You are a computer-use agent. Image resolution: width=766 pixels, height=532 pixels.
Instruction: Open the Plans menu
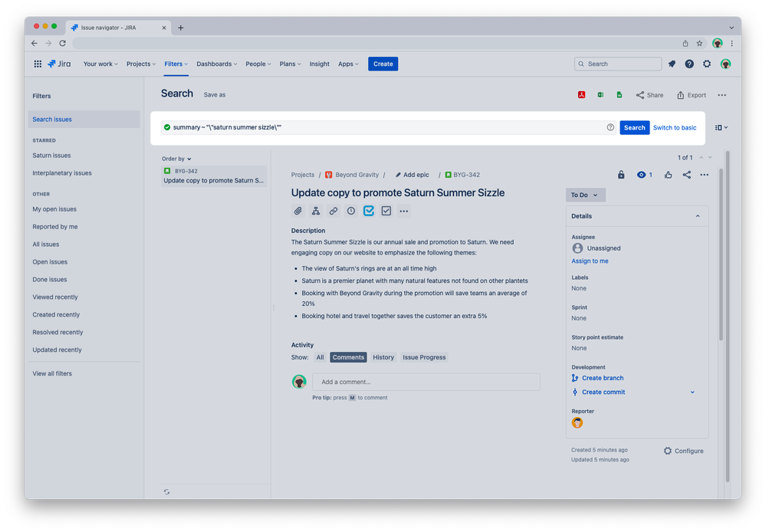290,64
